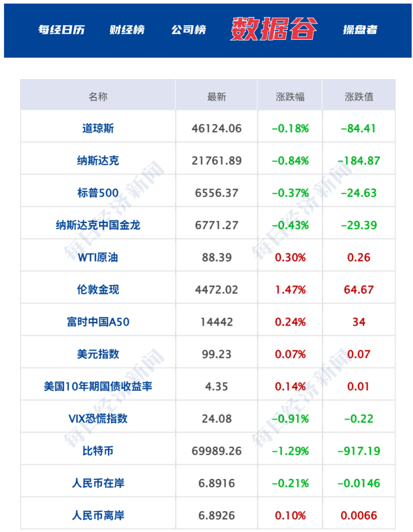
Task: Click 美国10年期国债收益率 entry
Action: pos(98,386)
